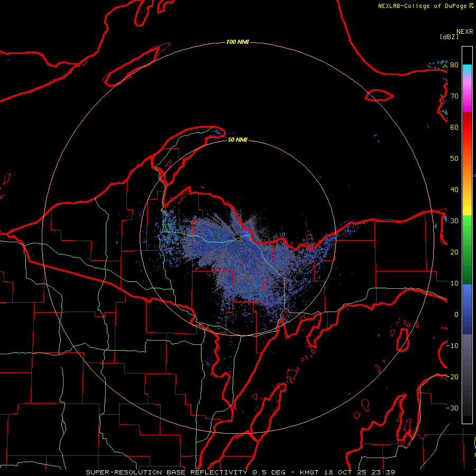476x476 pixels.
Task: Click the 50 NMI range ring label
Action: click(237, 140)
